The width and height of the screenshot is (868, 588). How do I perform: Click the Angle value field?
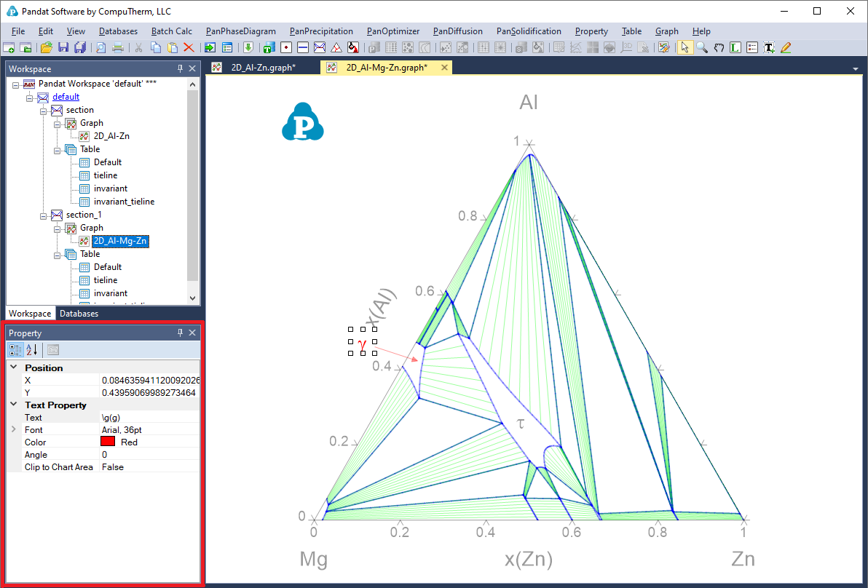(x=149, y=455)
